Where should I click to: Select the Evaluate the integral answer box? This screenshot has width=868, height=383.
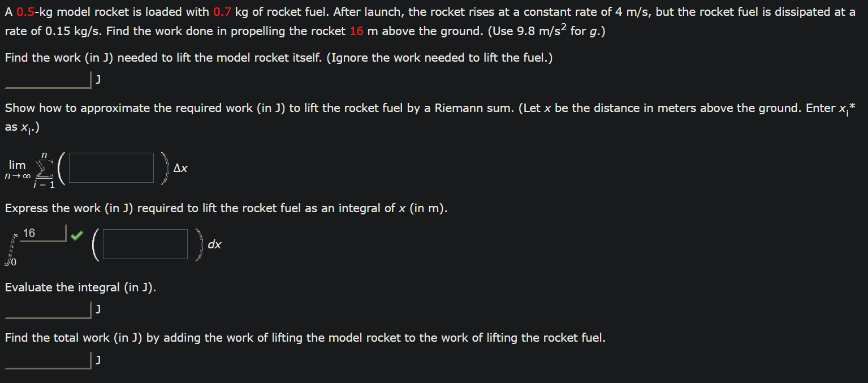47,309
